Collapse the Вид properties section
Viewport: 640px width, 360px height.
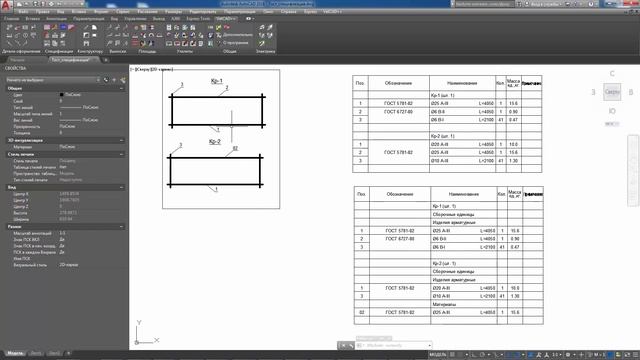[x=121, y=187]
